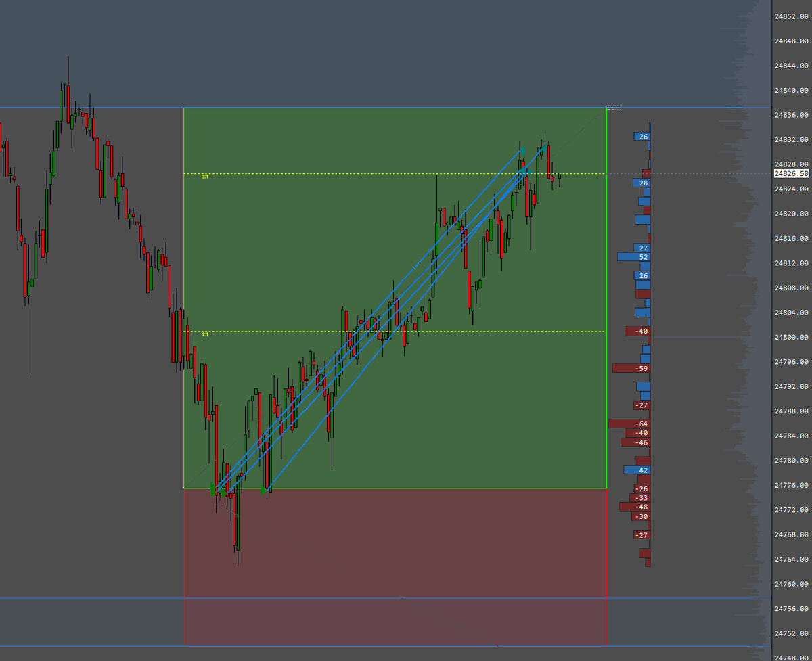Click the teal exit marker of the upper trade line
The height and width of the screenshot is (661, 812).
(x=522, y=150)
